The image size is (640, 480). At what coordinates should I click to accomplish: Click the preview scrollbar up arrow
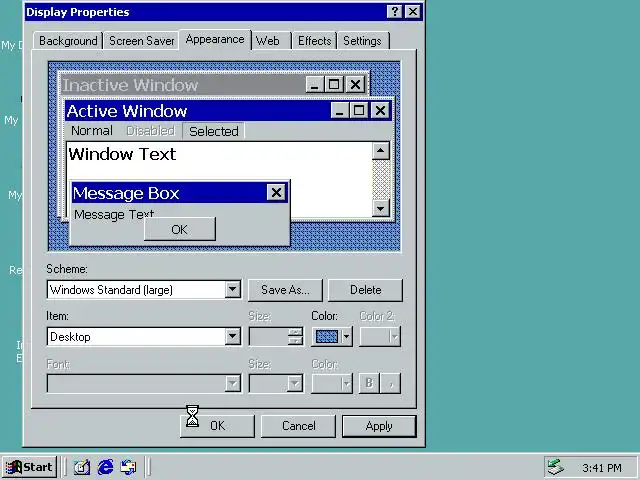click(380, 151)
